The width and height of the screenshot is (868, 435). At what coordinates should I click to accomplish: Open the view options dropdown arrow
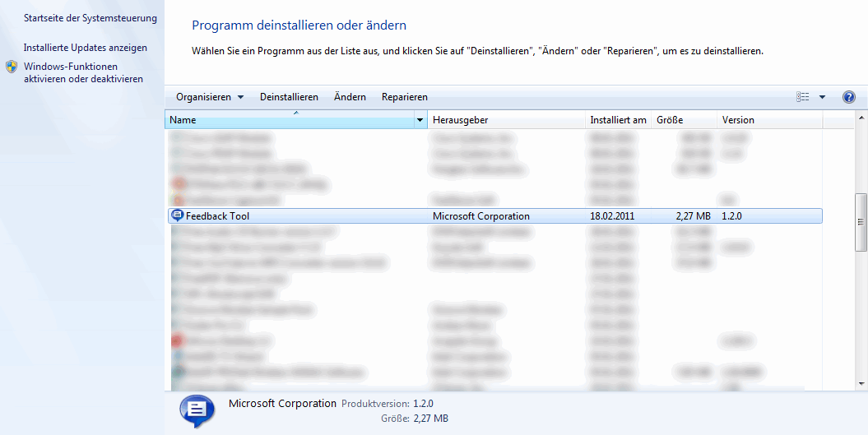(x=822, y=97)
